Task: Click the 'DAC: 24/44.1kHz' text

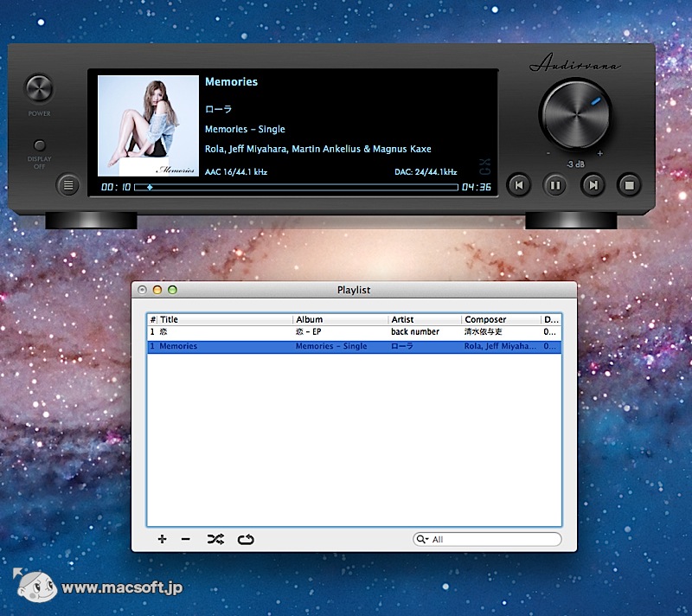Action: (426, 172)
